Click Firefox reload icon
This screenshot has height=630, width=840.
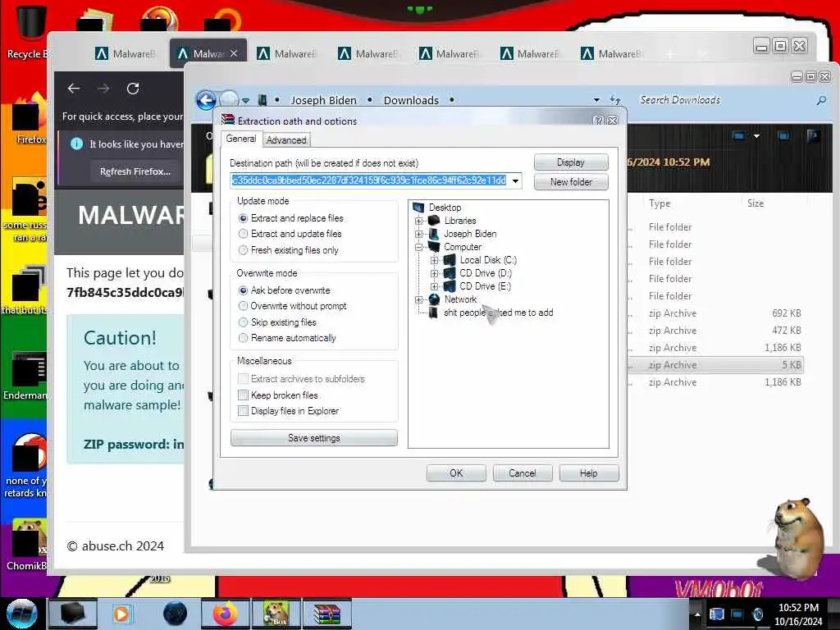[133, 89]
